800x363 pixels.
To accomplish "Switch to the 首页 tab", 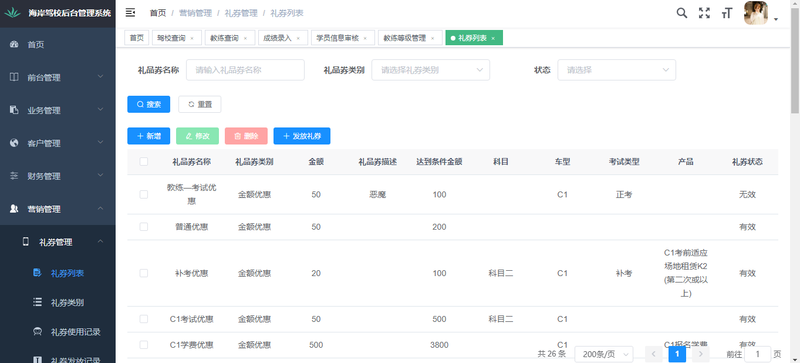I will (136, 38).
